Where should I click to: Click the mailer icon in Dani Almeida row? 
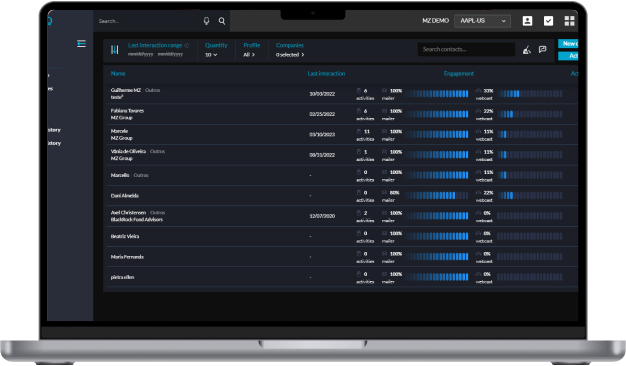click(384, 192)
